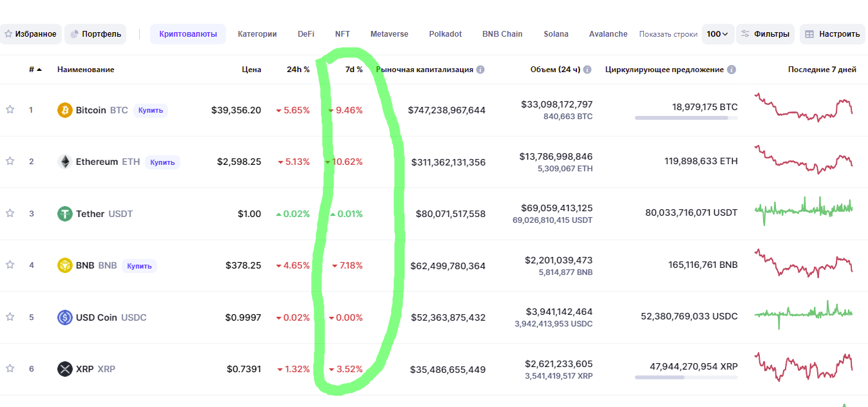Click the Ethereum diamond logo icon
868x407 pixels.
coord(64,162)
